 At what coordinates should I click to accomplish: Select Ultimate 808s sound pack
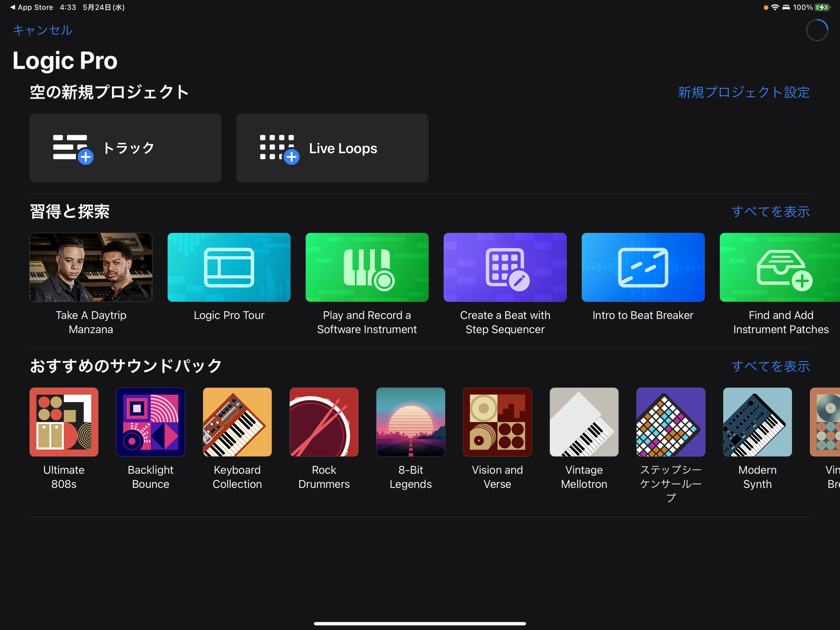point(64,422)
